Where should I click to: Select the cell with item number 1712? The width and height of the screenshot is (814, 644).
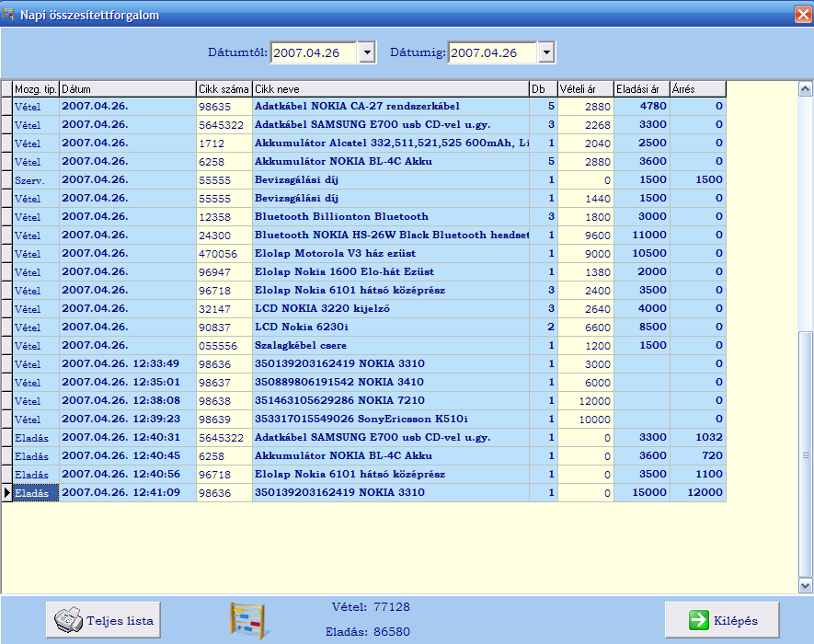(x=224, y=144)
